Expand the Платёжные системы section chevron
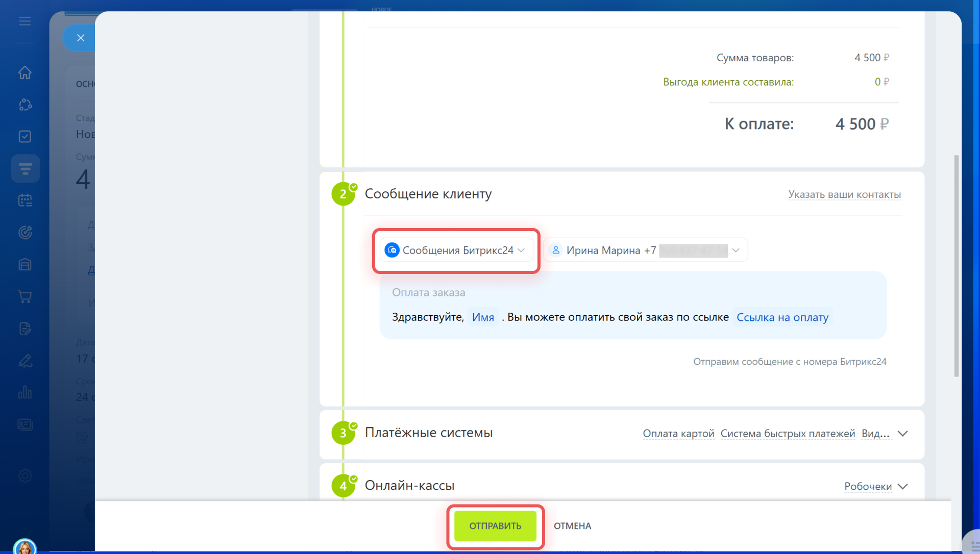 (902, 434)
